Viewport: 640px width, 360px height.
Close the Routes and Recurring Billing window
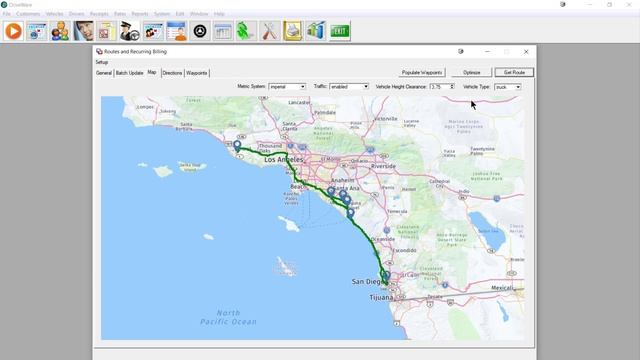(526, 51)
